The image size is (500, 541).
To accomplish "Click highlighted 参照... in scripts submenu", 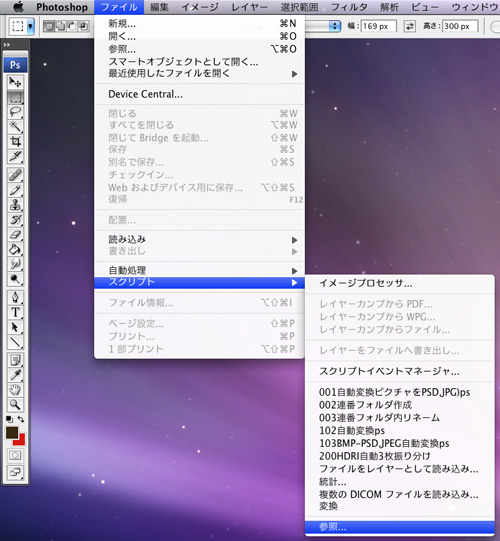I will click(400, 527).
